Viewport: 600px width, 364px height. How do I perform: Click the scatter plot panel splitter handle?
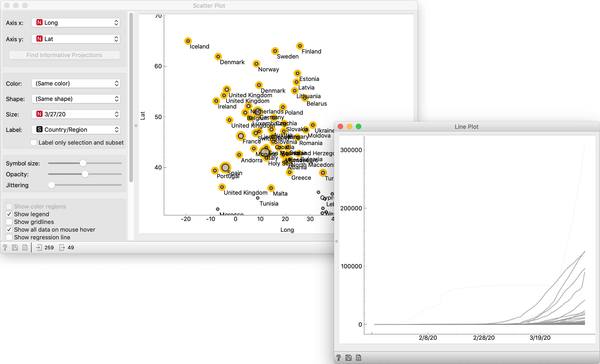tap(136, 126)
